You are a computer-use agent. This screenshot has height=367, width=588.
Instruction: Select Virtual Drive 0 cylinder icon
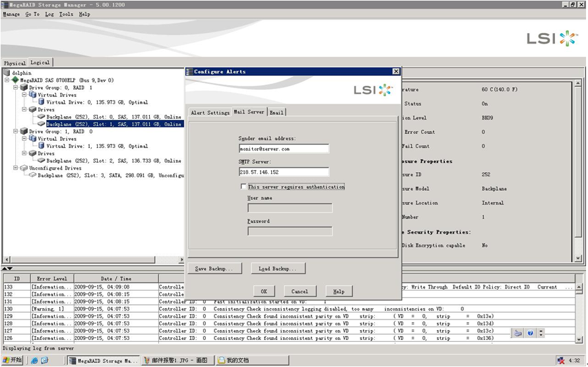(x=42, y=102)
